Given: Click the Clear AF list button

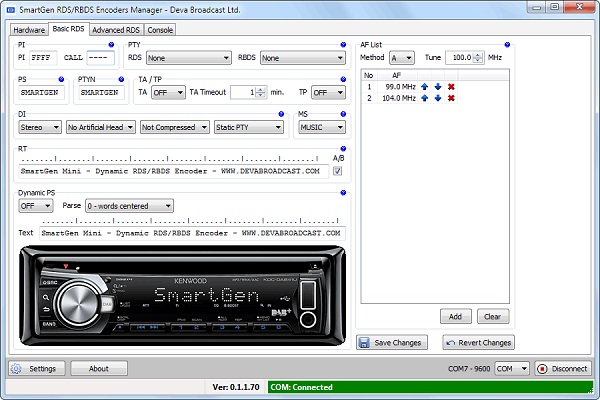Looking at the screenshot, I should [x=493, y=317].
